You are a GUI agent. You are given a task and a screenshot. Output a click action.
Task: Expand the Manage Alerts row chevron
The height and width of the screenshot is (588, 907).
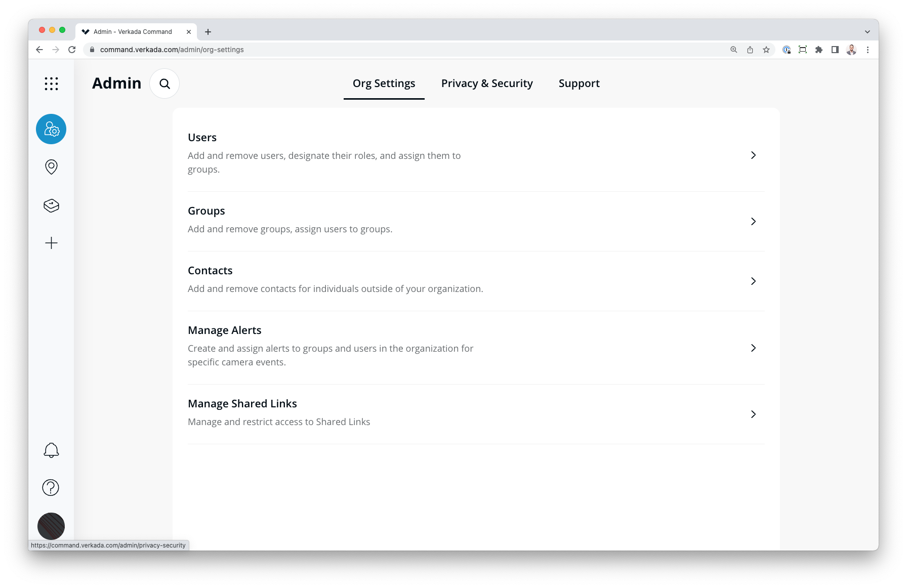coord(753,348)
